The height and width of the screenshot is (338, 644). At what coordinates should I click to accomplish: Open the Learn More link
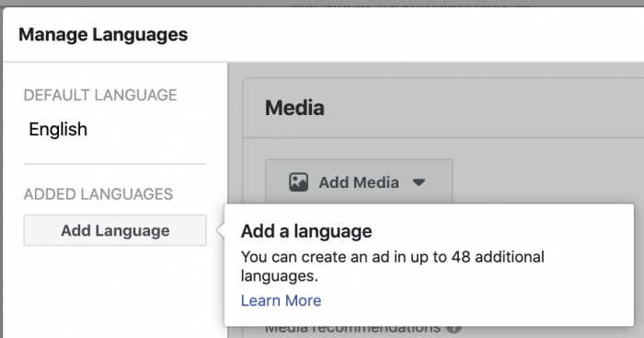point(281,300)
